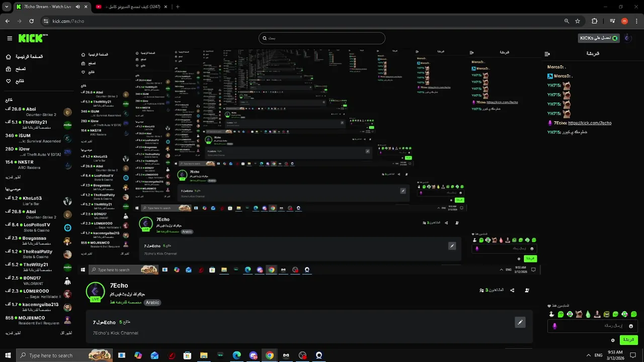Image resolution: width=644 pixels, height=362 pixels.
Task: Insert the screaming cat emote
Action: point(579,314)
